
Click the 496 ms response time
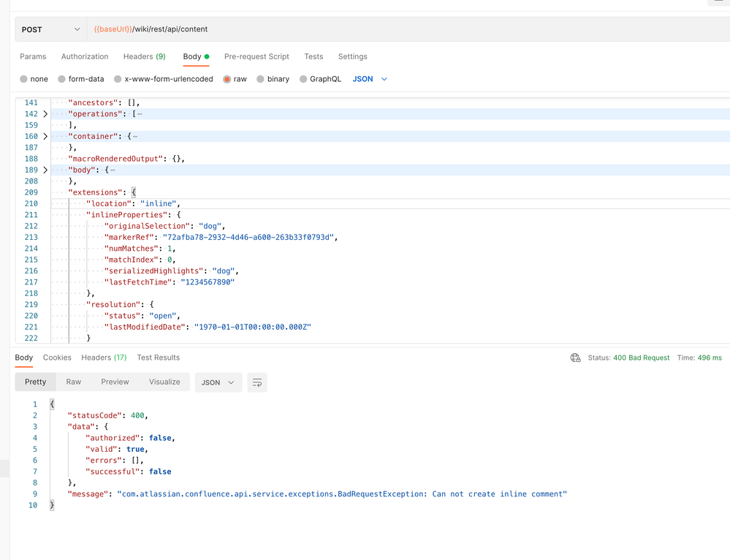(710, 357)
